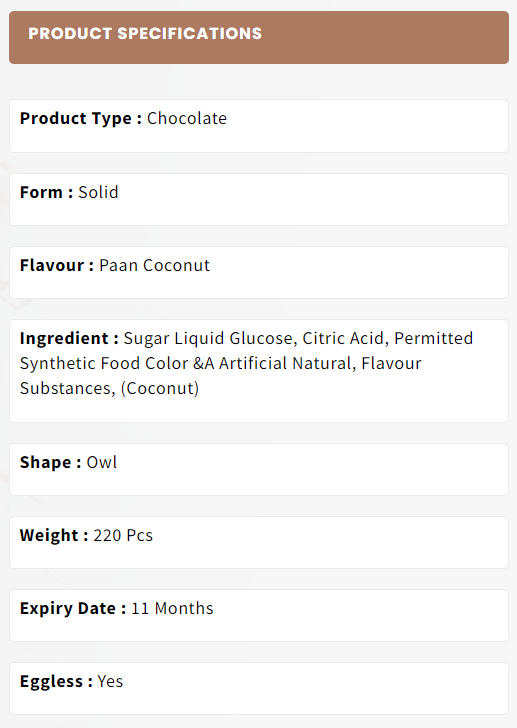Image resolution: width=517 pixels, height=728 pixels.
Task: Select the Product Type label
Action: pos(81,119)
